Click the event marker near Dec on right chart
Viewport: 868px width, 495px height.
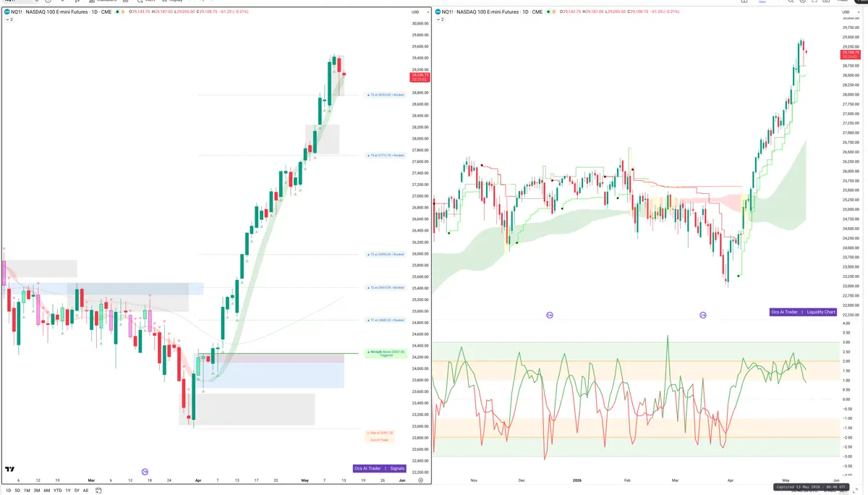point(550,315)
